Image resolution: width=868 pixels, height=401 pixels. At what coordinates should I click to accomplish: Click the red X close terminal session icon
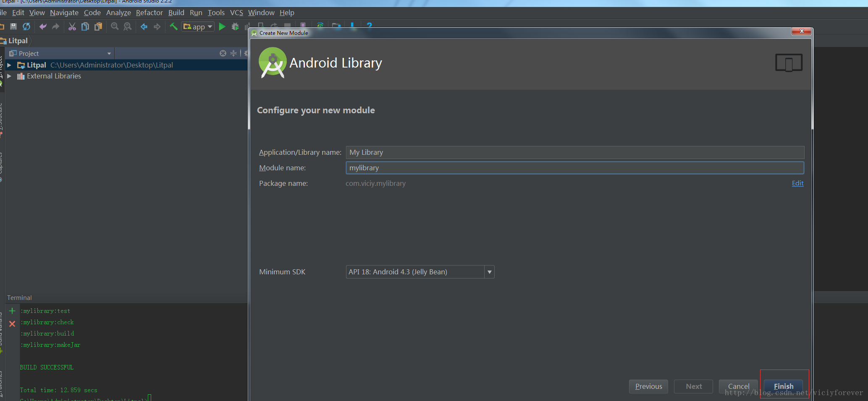point(12,324)
